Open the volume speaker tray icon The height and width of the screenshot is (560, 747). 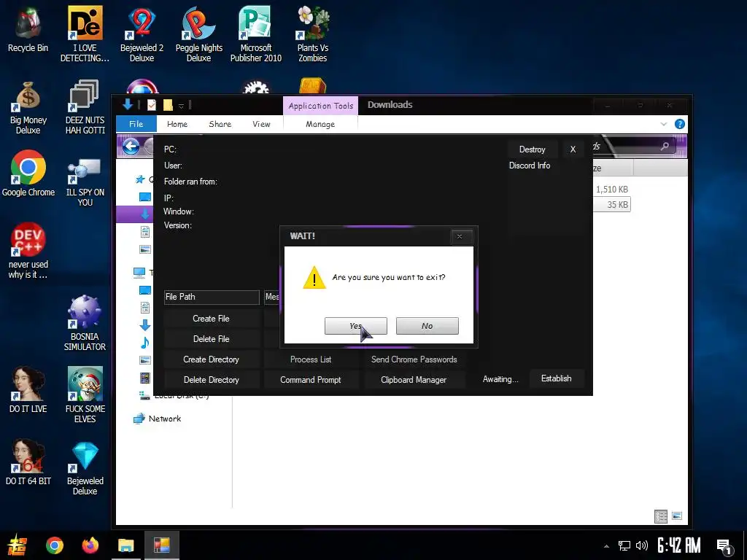point(642,545)
